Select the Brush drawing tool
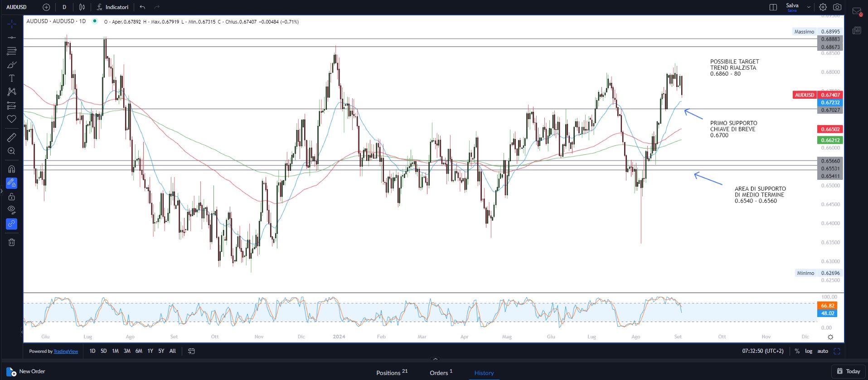This screenshot has width=868, height=380. pyautogui.click(x=12, y=65)
